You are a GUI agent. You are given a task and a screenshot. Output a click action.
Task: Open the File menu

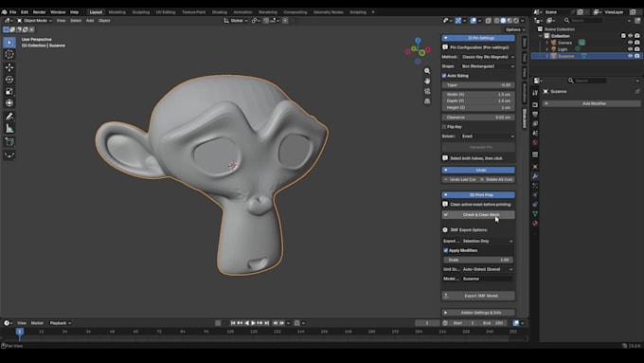pyautogui.click(x=13, y=12)
